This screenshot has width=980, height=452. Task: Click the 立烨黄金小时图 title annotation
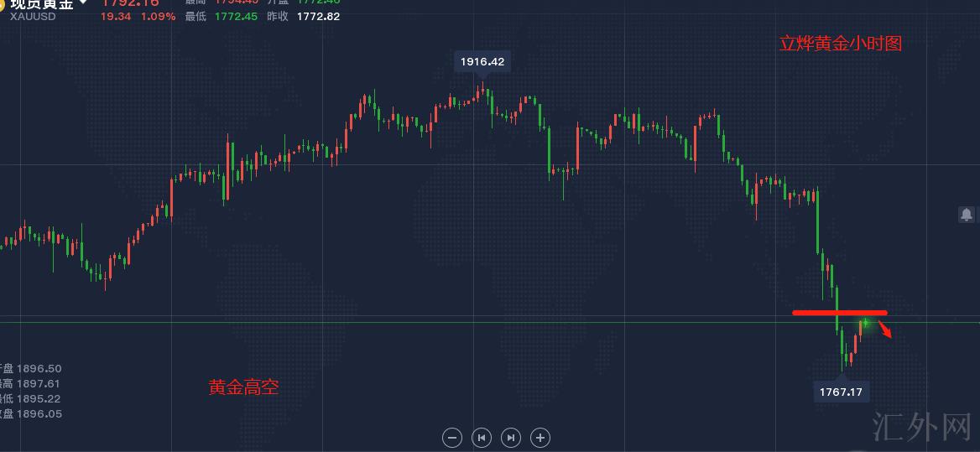(840, 44)
